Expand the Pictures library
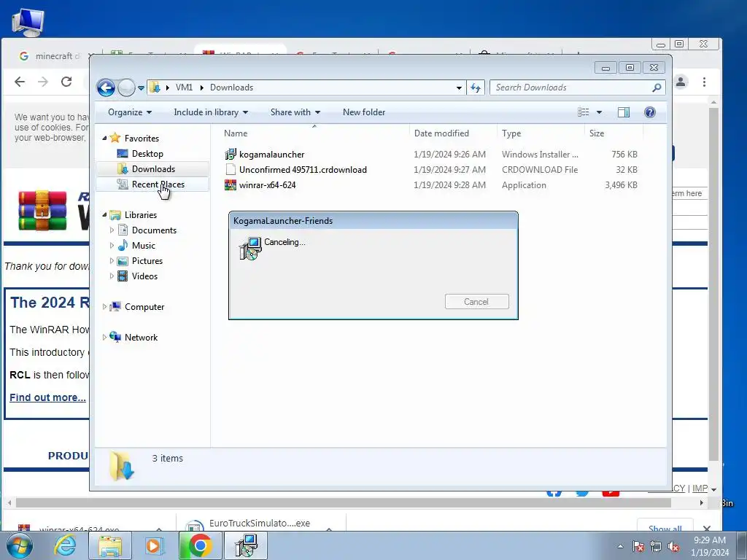 [x=112, y=261]
